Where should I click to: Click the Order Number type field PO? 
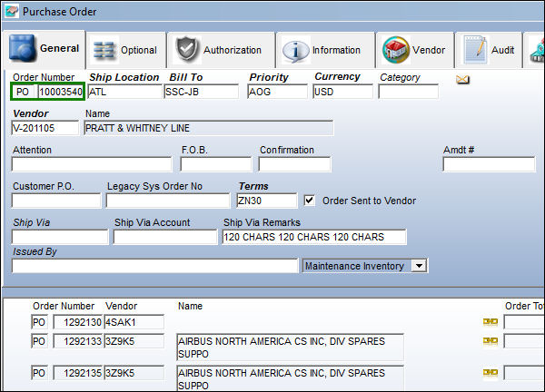pos(24,92)
